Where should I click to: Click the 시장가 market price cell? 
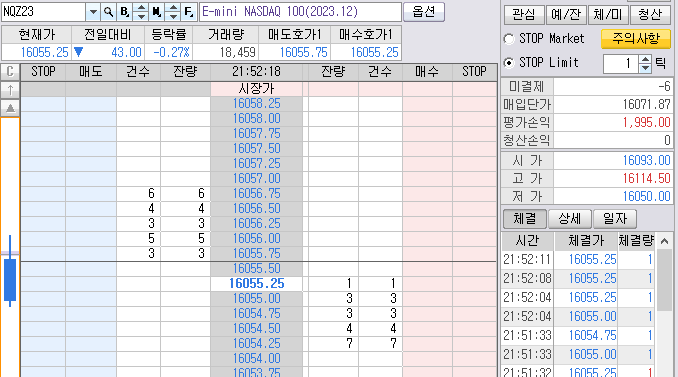click(256, 89)
